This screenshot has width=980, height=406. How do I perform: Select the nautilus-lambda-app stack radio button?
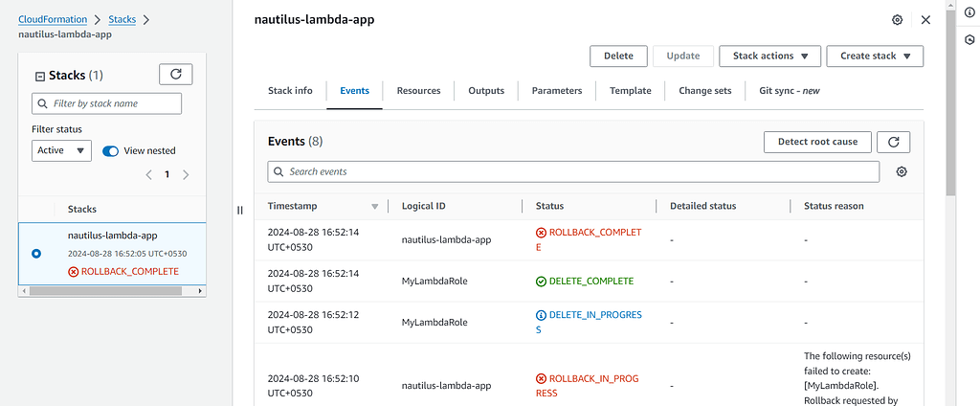click(36, 253)
